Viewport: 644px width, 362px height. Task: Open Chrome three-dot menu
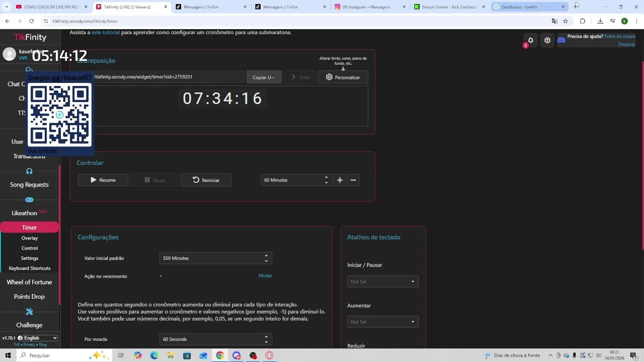[x=636, y=21]
